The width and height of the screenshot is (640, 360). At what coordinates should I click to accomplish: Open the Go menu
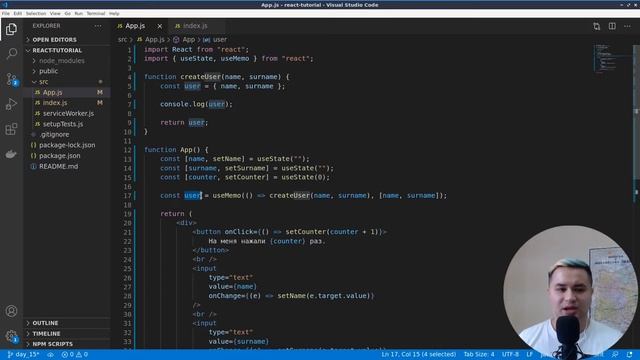click(x=67, y=13)
